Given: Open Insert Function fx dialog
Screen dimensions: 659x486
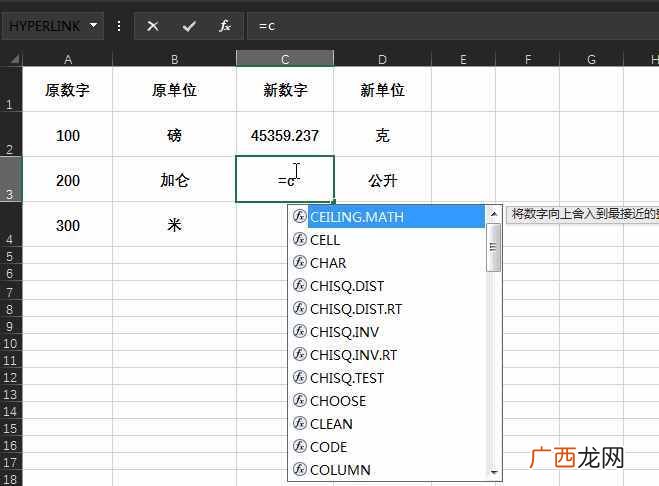Looking at the screenshot, I should (224, 26).
